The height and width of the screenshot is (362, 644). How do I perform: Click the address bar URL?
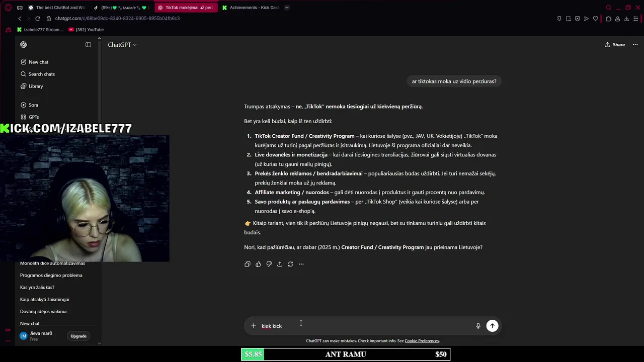tap(117, 19)
